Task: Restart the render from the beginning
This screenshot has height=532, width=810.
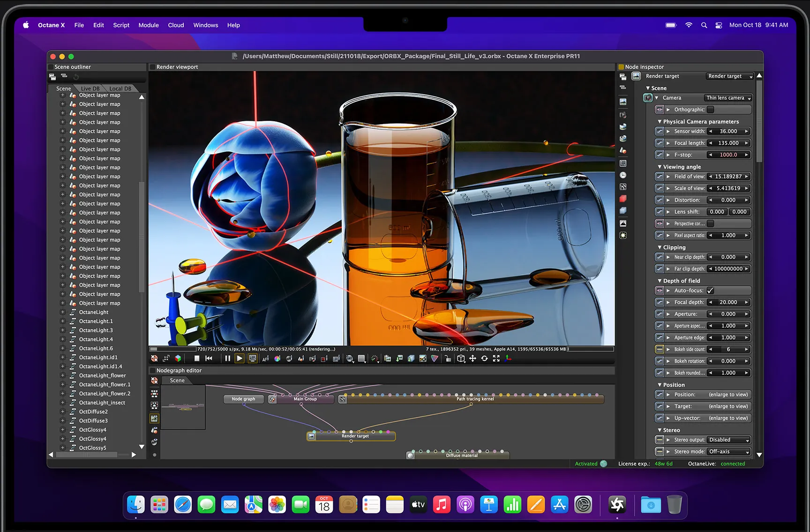Action: coord(209,358)
